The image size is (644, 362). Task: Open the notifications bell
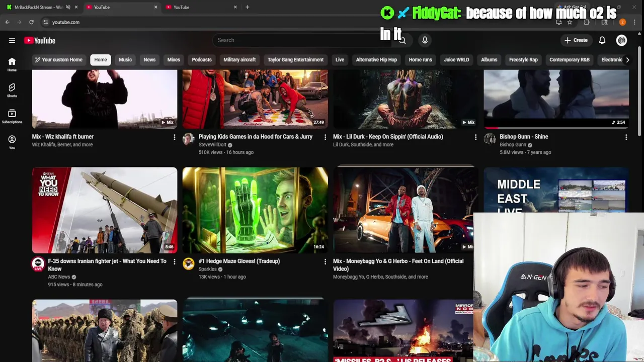pos(602,40)
